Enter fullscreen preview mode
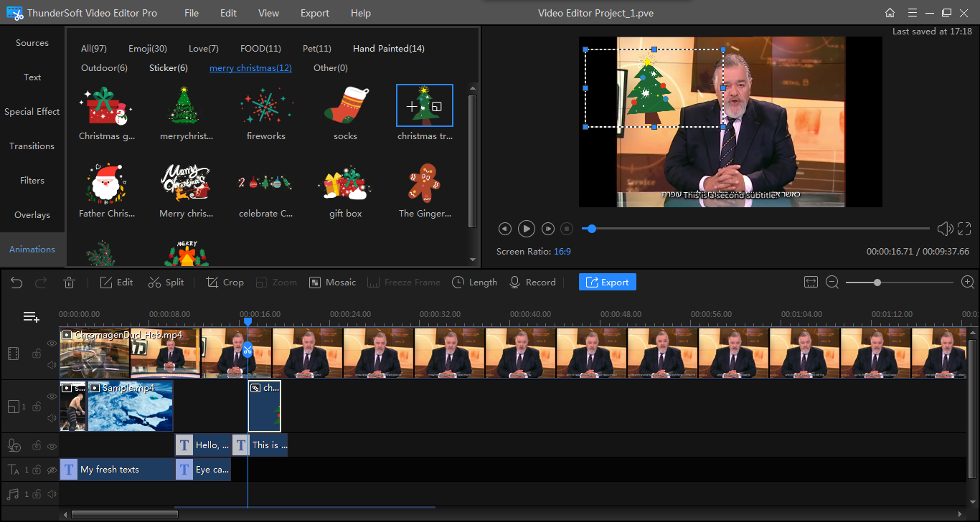980x522 pixels. tap(964, 229)
